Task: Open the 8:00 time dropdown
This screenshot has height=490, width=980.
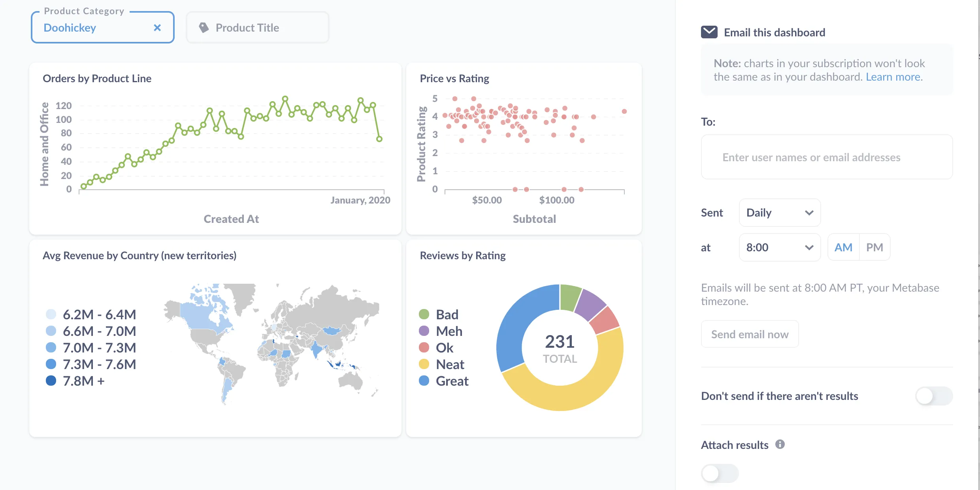Action: tap(779, 247)
